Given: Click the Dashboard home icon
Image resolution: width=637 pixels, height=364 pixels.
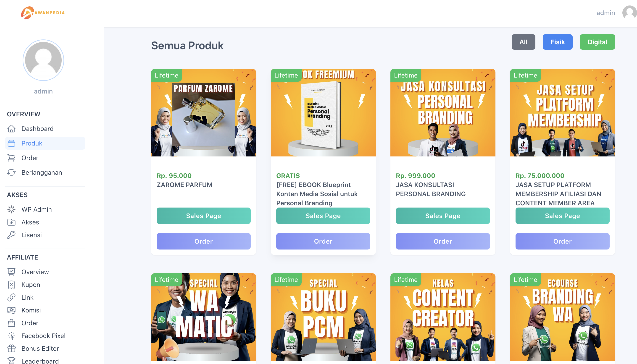Looking at the screenshot, I should (11, 128).
